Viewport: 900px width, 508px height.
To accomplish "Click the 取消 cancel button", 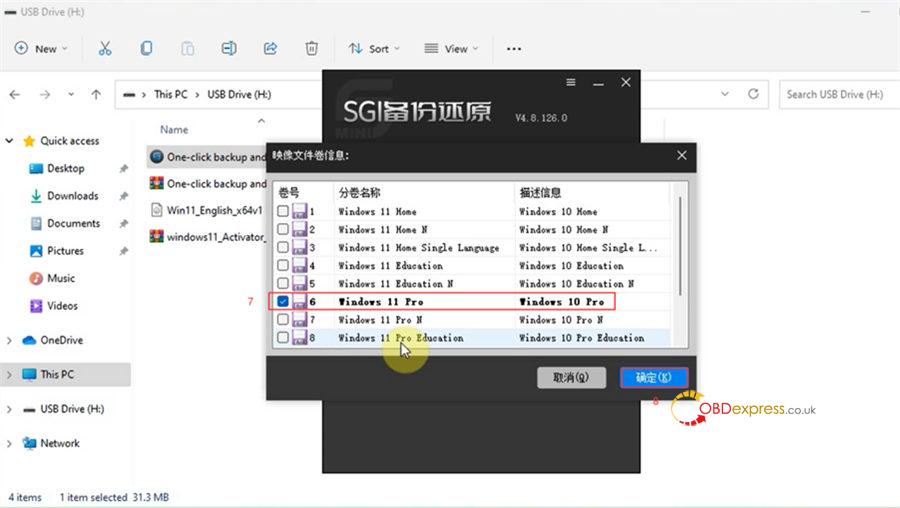I will pos(571,378).
